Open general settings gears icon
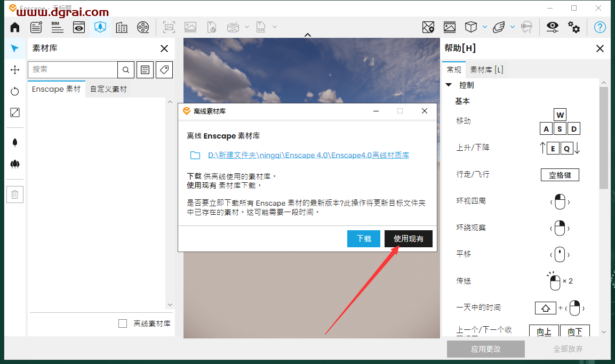This screenshot has height=364, width=615. [574, 27]
